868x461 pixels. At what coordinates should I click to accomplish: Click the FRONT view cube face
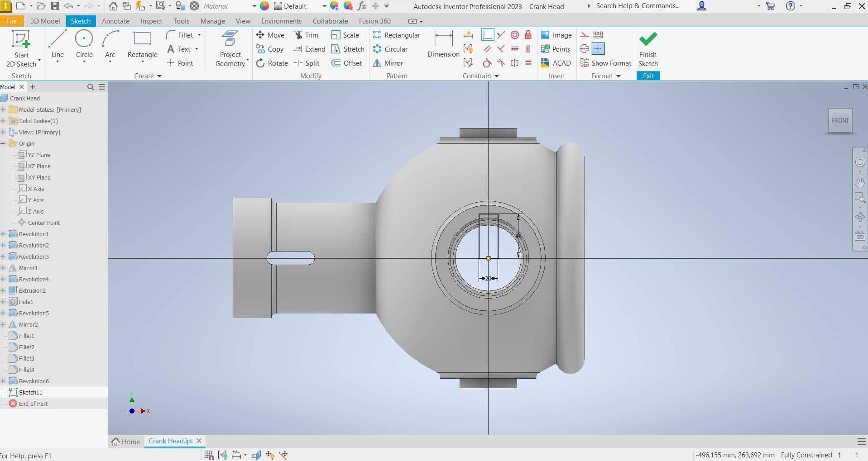[840, 120]
